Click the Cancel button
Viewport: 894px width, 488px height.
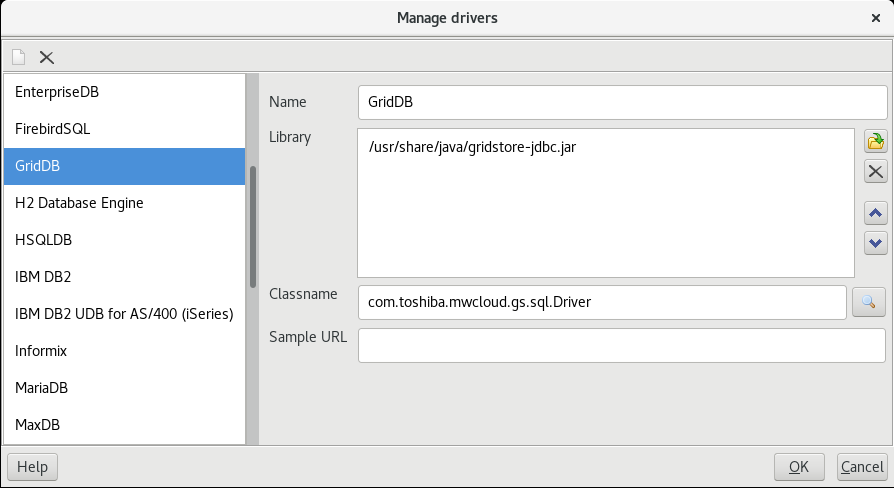[x=861, y=467]
